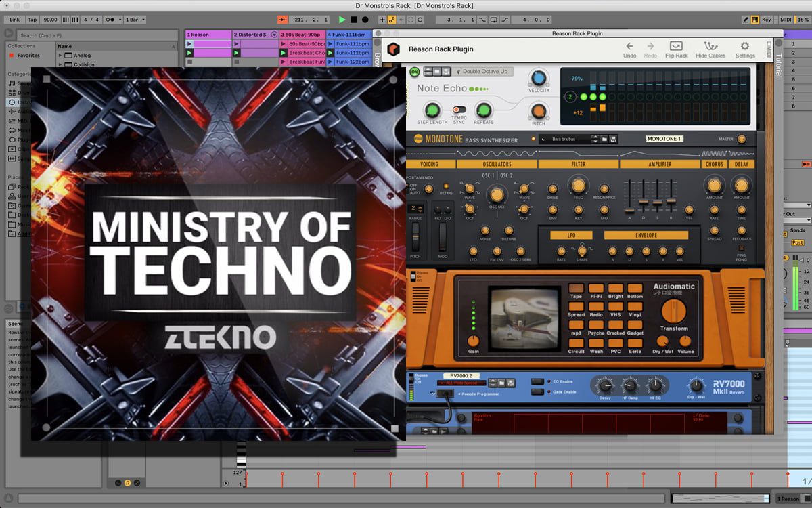This screenshot has width=812, height=508.
Task: Toggle Ping Pong delay on Monotone
Action: 741,247
